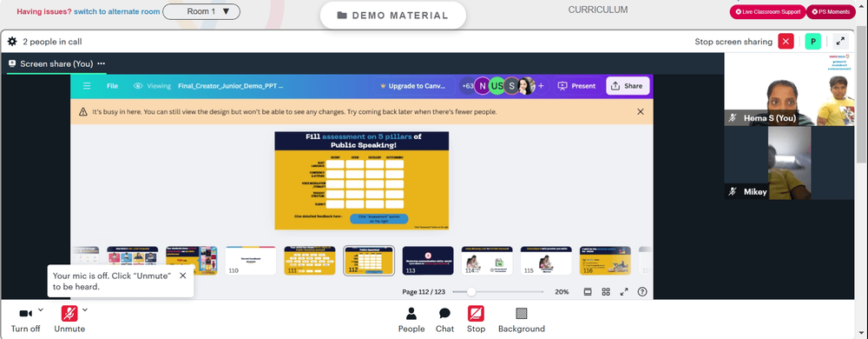This screenshot has width=868, height=339.
Task: Open the CURRICULUM tab
Action: pyautogui.click(x=598, y=10)
